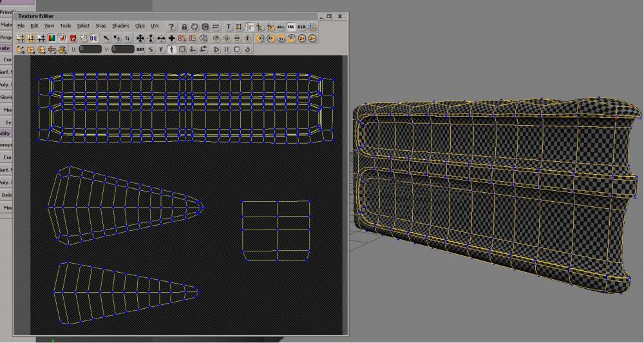
Task: Toggle the s transform mode button
Action: (x=151, y=50)
